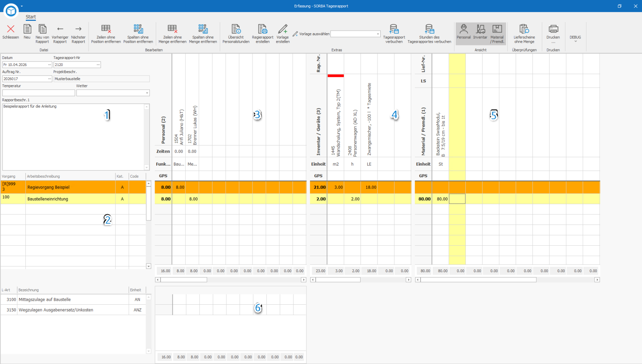
Task: Click the 3.00 Wandschalung cell in orange row
Action: click(x=335, y=187)
